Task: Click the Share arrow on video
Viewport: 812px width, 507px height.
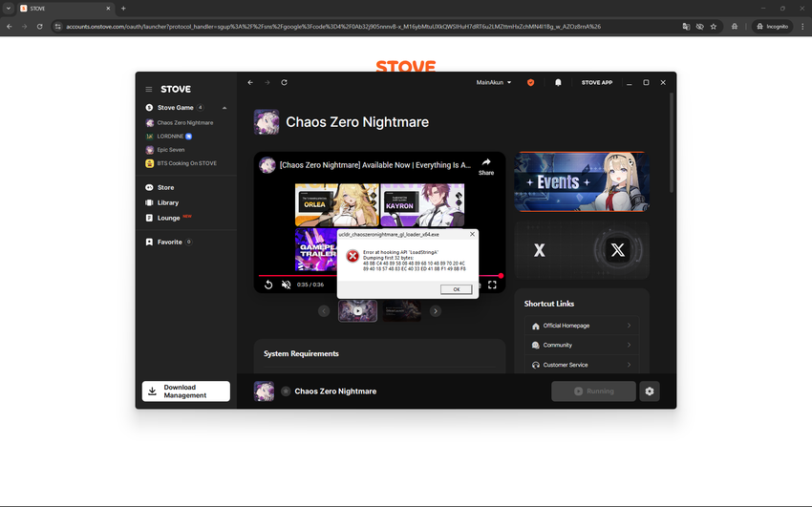Action: pos(486,164)
